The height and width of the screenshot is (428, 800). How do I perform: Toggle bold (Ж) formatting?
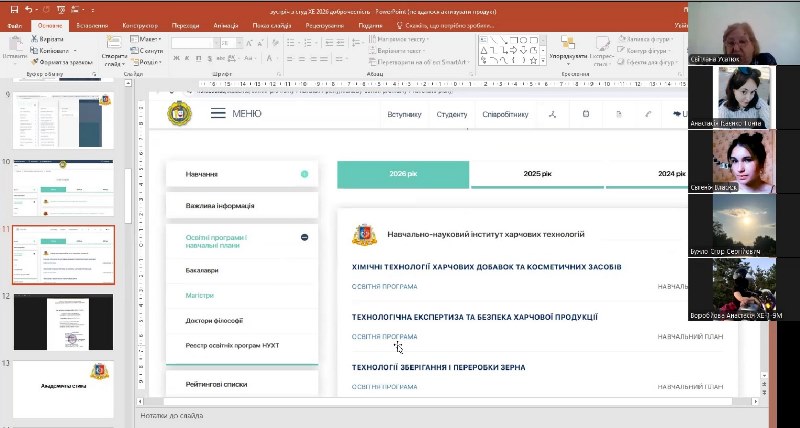(177, 58)
